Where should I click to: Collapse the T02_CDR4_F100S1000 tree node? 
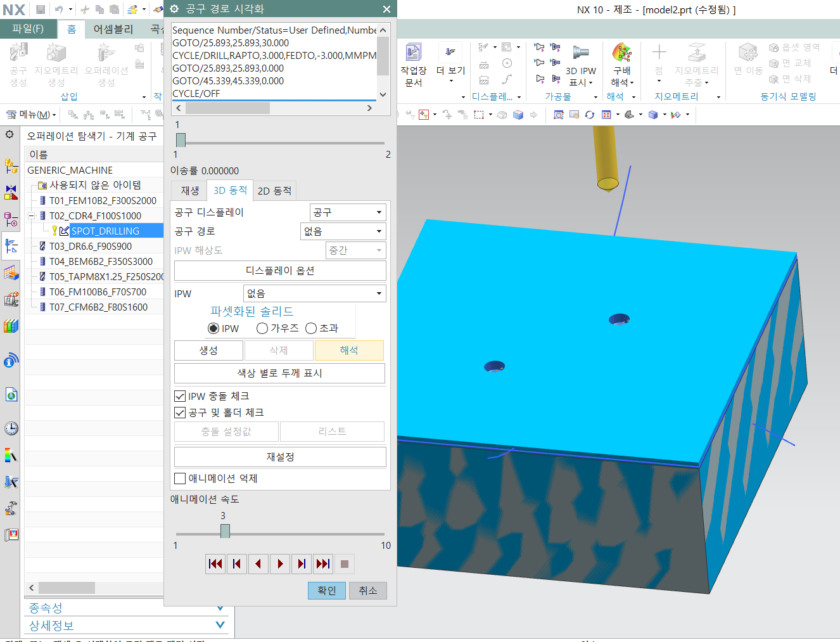click(x=32, y=215)
